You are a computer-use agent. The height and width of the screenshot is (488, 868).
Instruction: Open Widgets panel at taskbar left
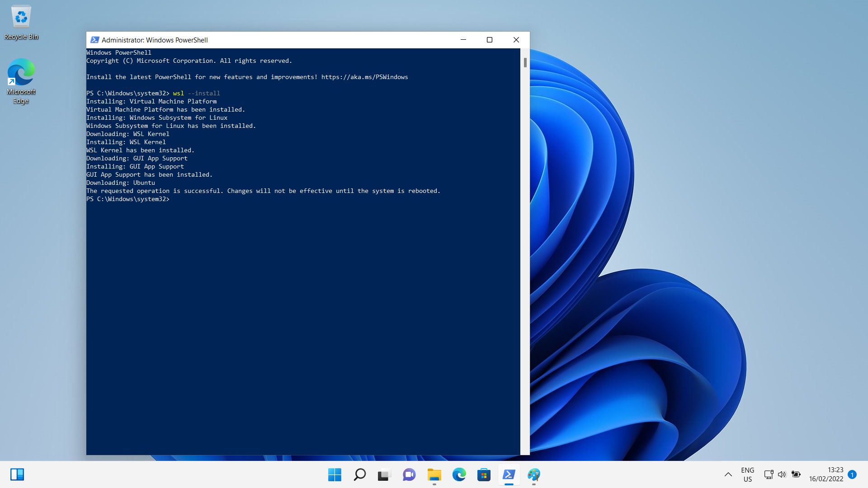coord(17,474)
